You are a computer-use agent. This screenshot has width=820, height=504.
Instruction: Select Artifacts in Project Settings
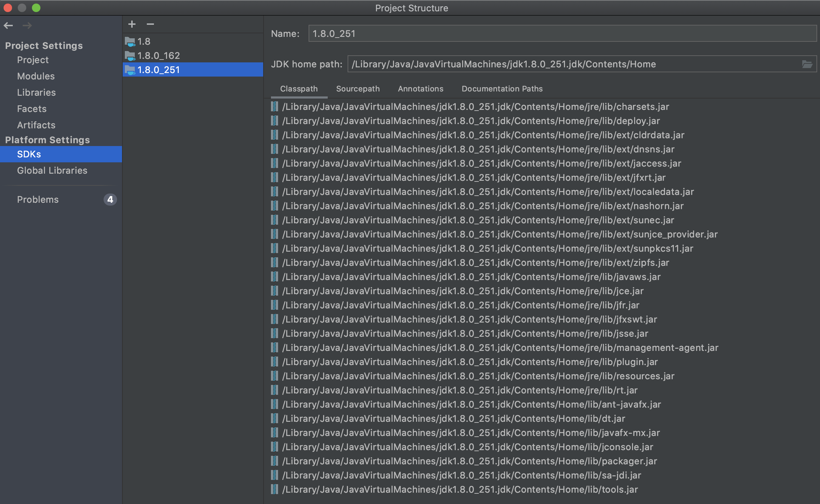36,125
